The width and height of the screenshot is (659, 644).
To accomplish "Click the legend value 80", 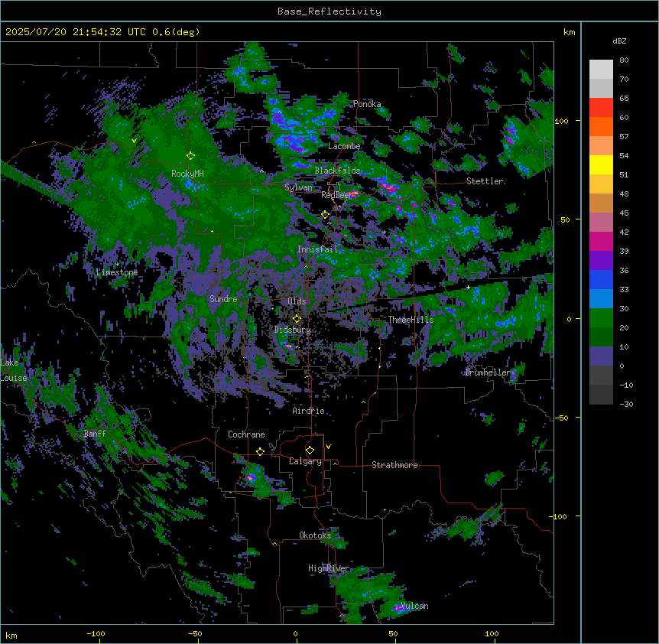I will click(x=624, y=60).
